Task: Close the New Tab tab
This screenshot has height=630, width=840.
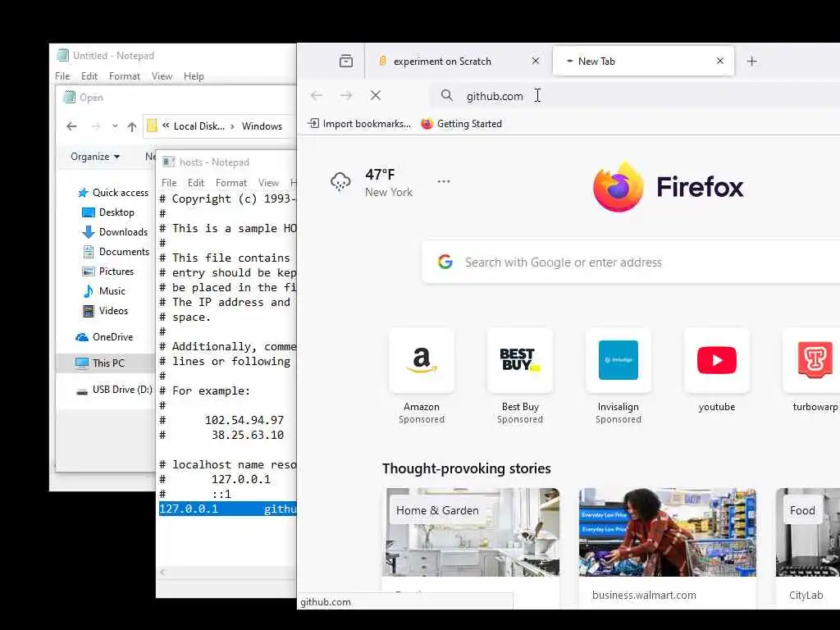Action: point(720,61)
